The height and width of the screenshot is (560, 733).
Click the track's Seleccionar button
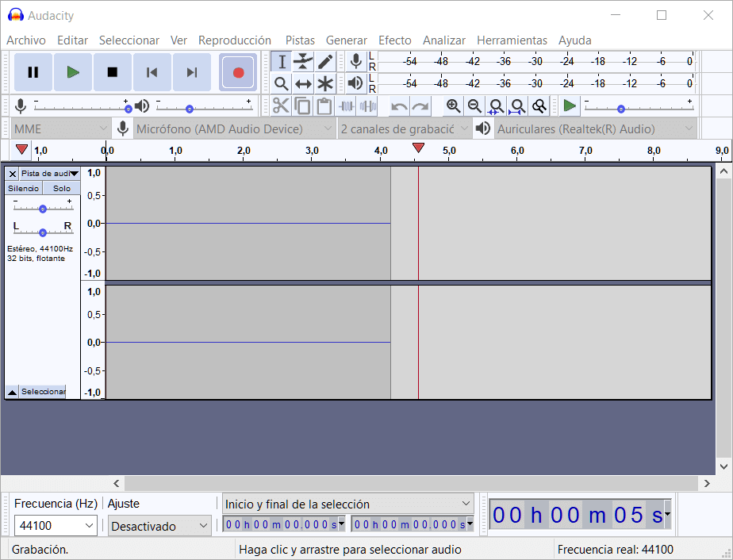click(43, 392)
